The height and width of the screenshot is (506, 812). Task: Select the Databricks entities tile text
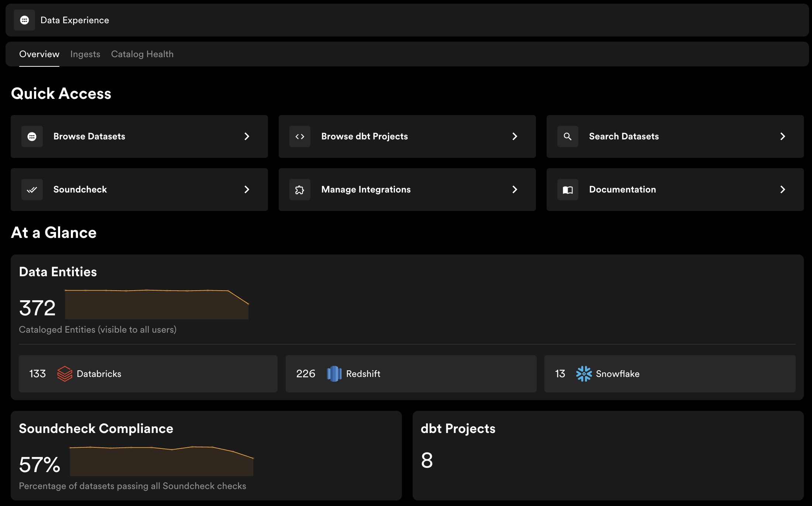pyautogui.click(x=99, y=374)
